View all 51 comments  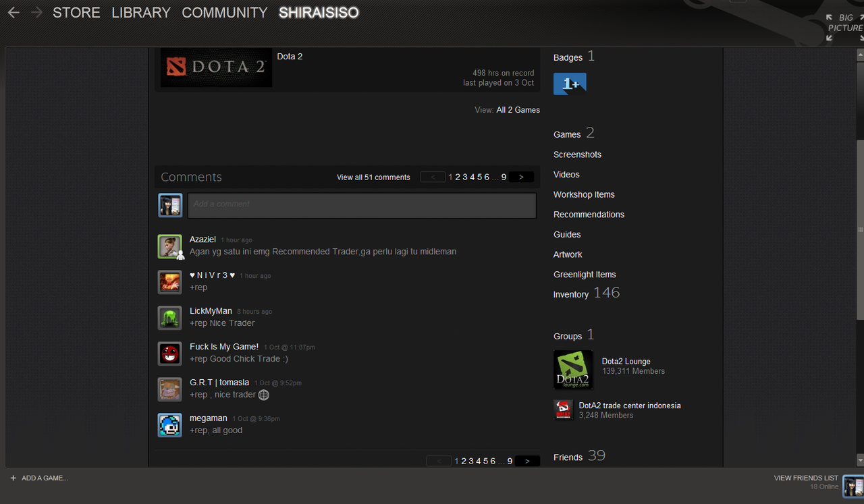click(x=373, y=177)
